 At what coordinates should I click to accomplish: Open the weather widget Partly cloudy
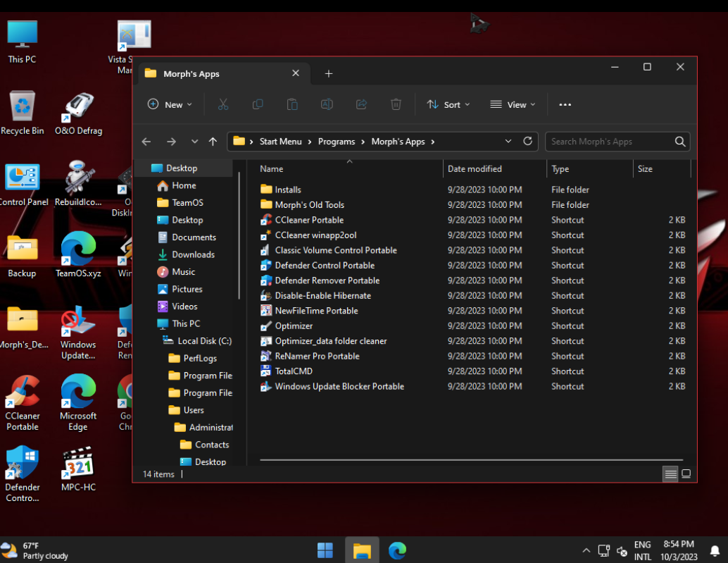(35, 551)
